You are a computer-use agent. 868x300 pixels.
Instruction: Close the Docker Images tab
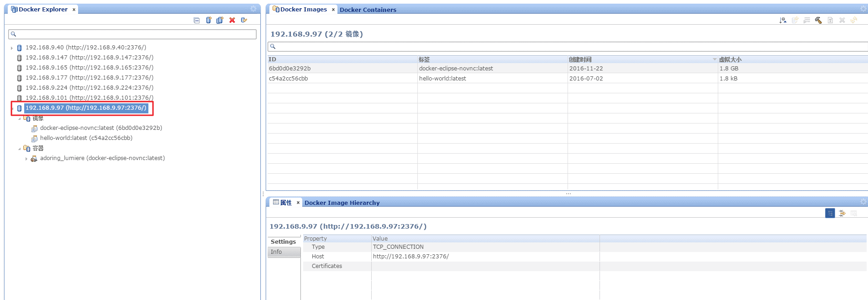coord(333,10)
